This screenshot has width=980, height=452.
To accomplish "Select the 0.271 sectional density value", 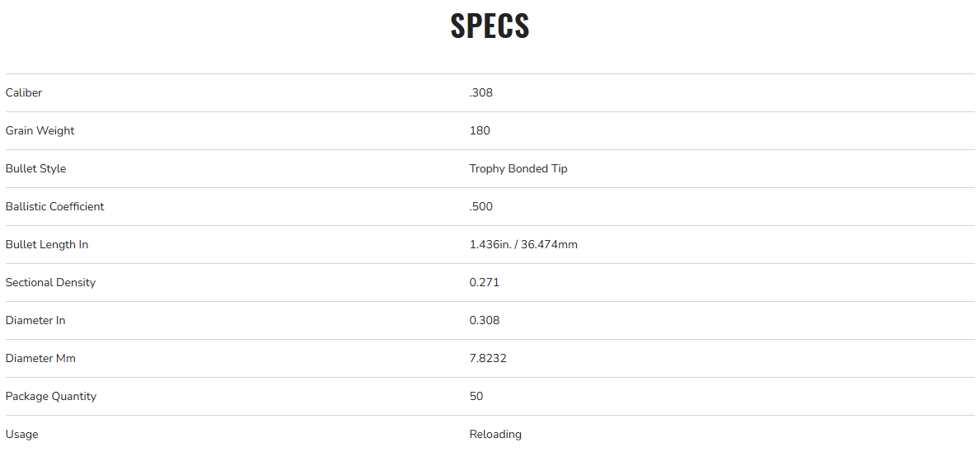I will 485,283.
